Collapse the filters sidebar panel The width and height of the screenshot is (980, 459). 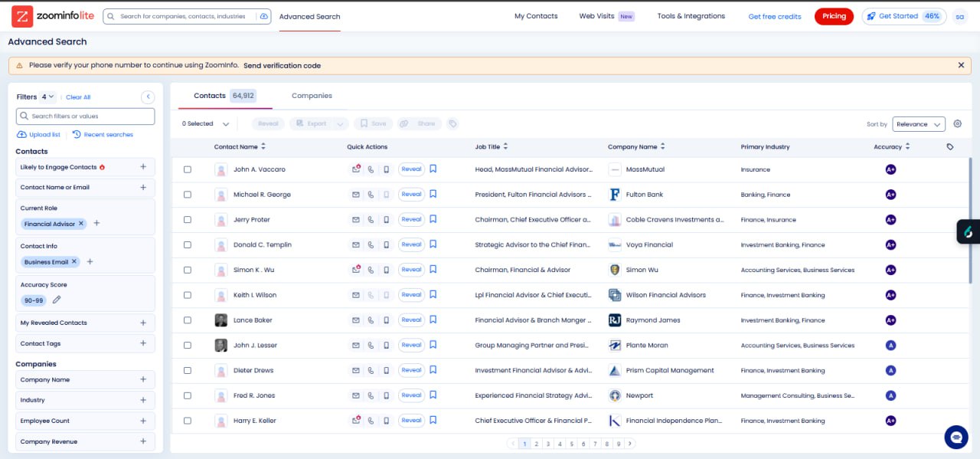148,97
